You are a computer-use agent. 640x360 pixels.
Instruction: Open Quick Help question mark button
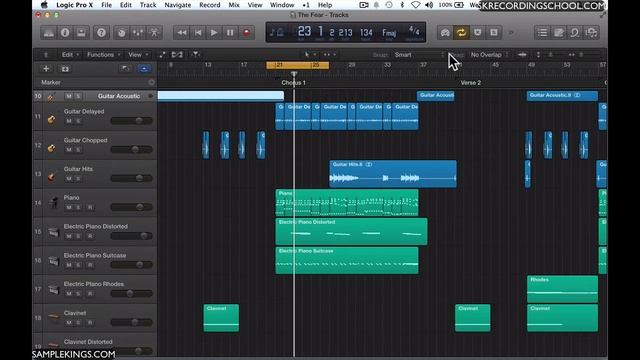[101, 33]
